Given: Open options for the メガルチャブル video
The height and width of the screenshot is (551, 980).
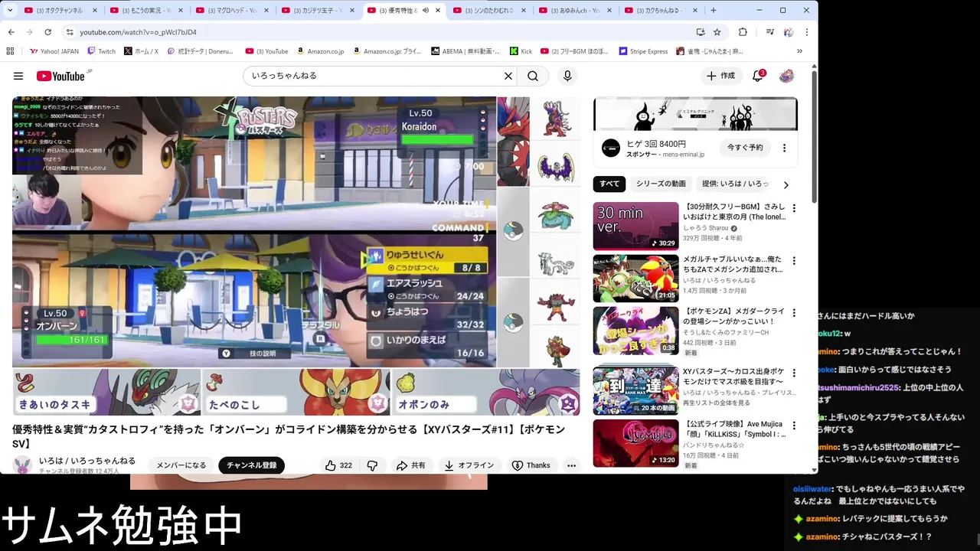Looking at the screenshot, I should click(x=794, y=260).
